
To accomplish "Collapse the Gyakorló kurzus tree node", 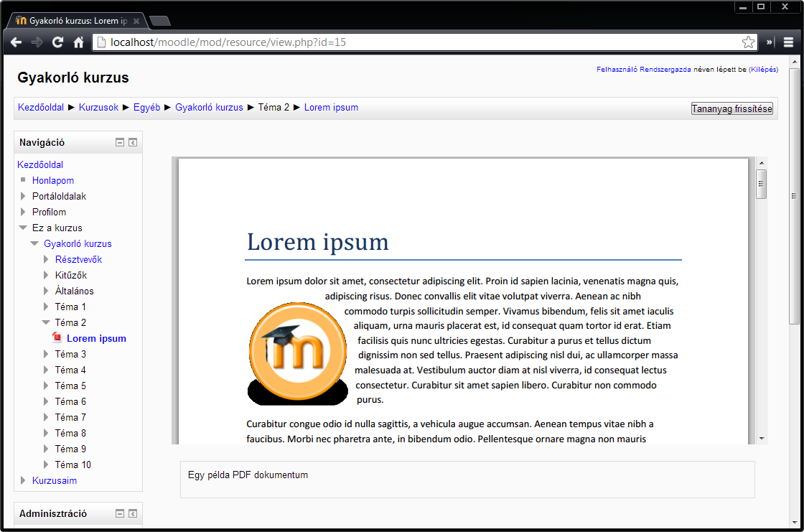I will (x=34, y=243).
